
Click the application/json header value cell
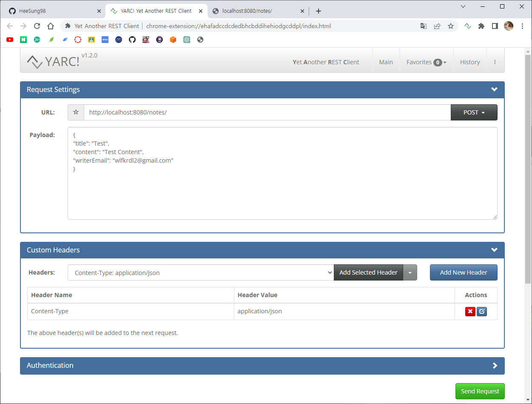pos(344,311)
